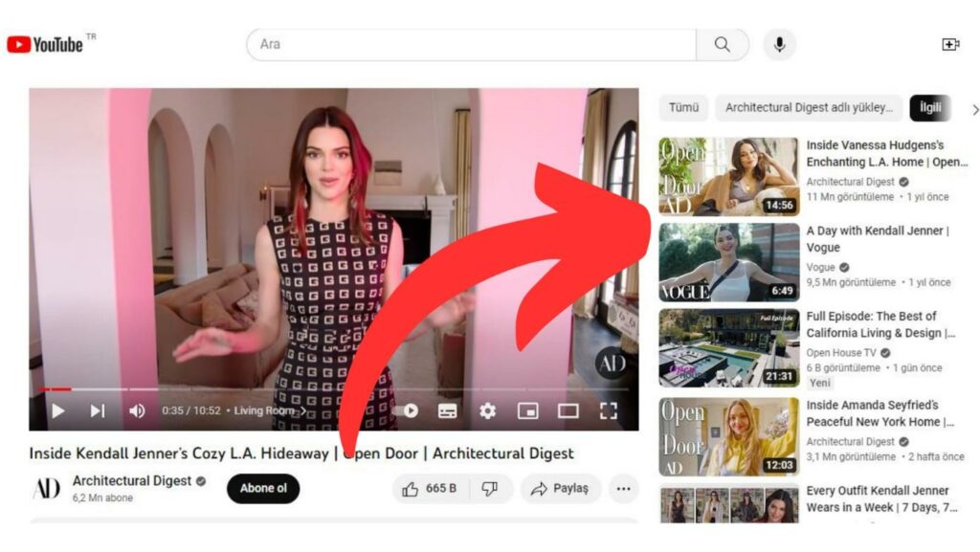Expand the Living Room chapter chevron
The image size is (980, 552).
303,410
